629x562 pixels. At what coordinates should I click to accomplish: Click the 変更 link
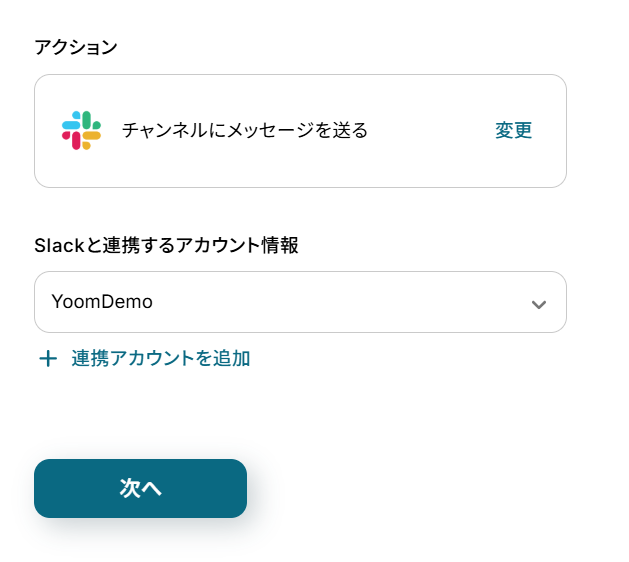click(x=513, y=130)
